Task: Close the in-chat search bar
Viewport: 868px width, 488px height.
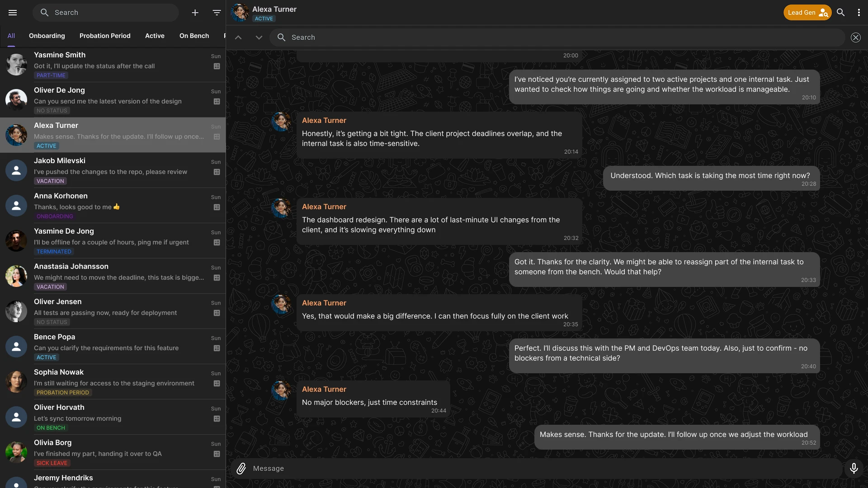Action: point(855,38)
